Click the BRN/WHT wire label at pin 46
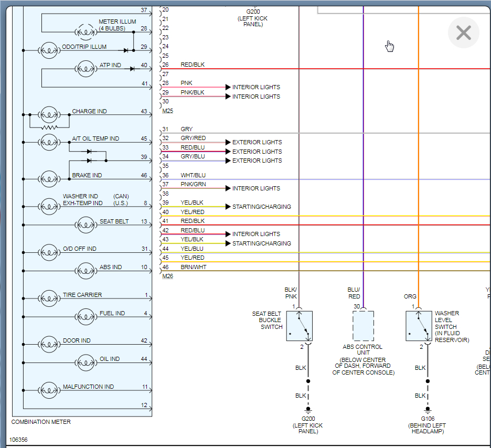 [194, 267]
